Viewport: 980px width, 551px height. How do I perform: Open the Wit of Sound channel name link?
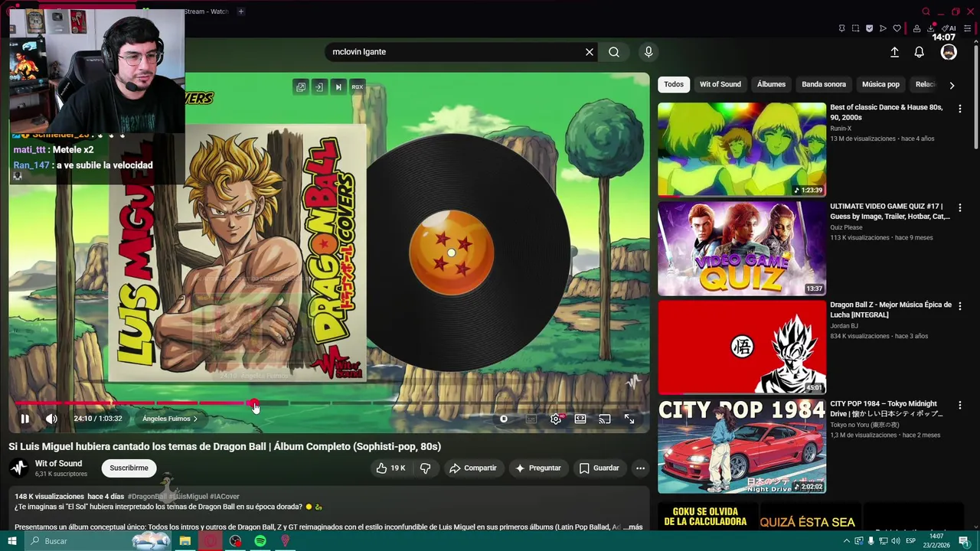click(58, 463)
